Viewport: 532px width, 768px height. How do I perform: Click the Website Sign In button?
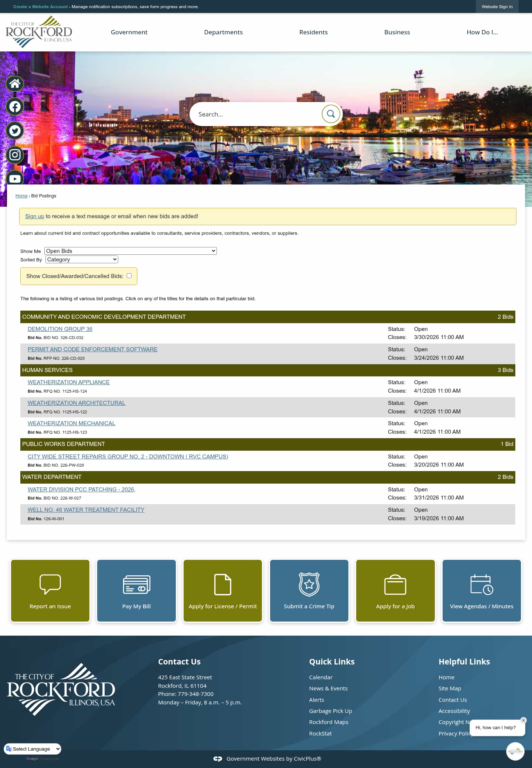pyautogui.click(x=497, y=7)
